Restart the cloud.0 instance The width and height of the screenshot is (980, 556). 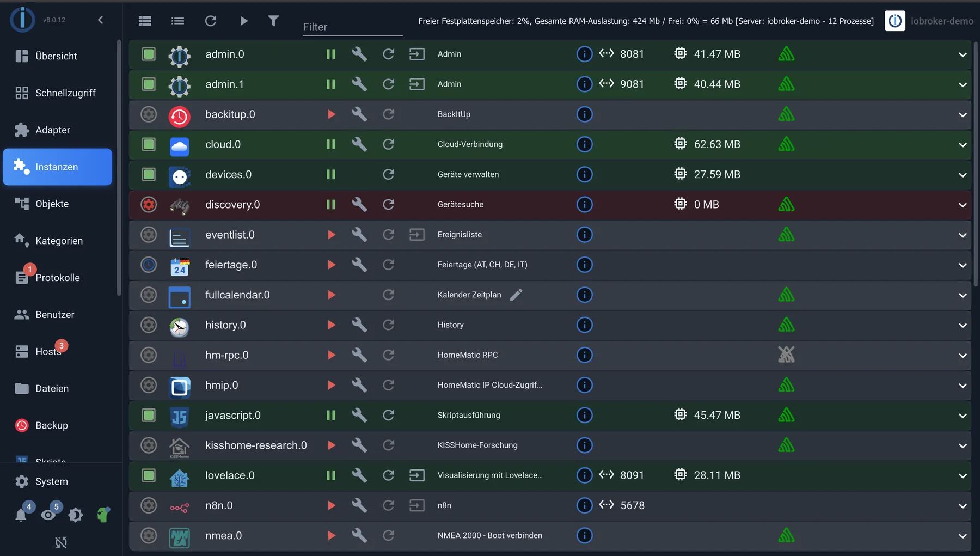(x=388, y=144)
